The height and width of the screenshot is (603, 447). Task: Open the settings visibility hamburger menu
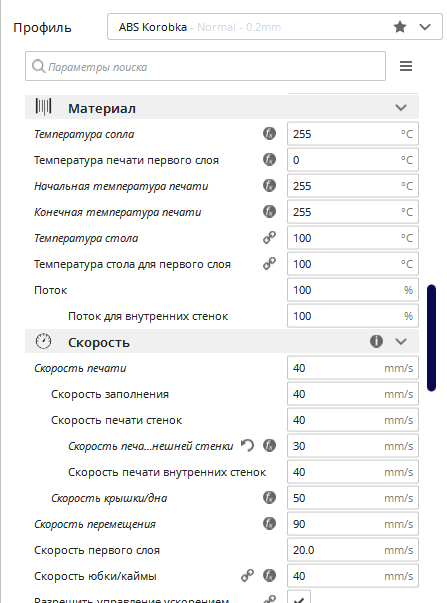pos(406,66)
